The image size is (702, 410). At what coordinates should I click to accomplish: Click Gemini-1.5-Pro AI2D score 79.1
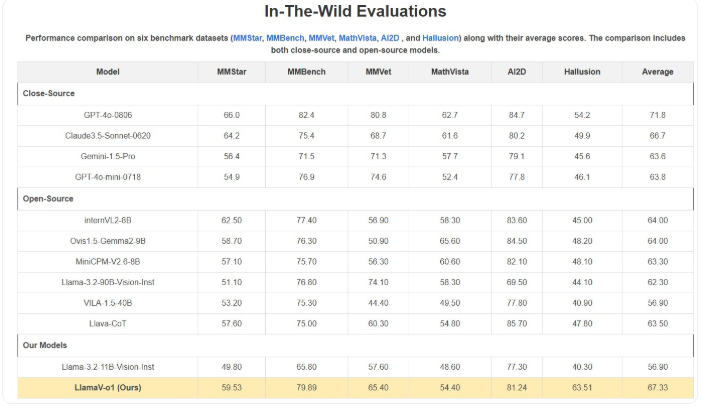(517, 156)
